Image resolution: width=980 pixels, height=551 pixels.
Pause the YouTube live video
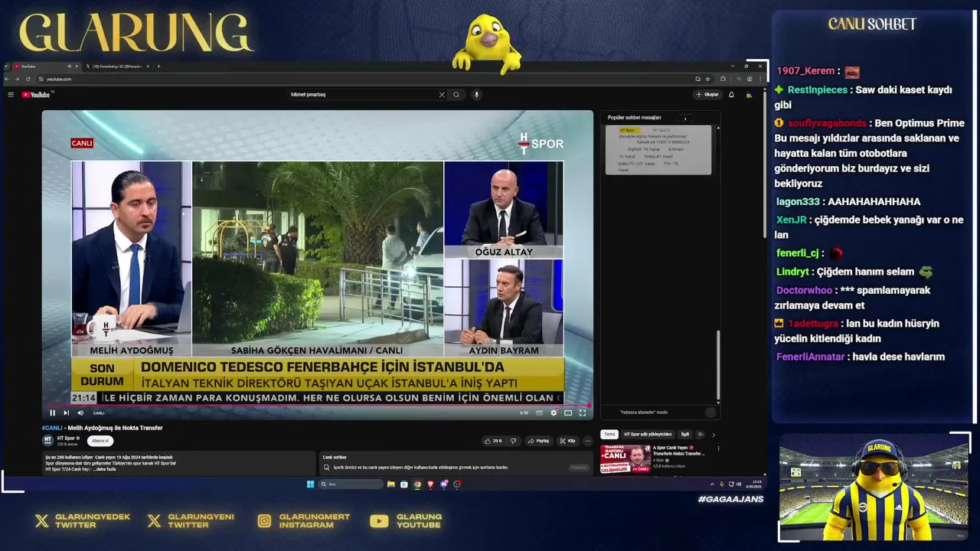point(52,412)
